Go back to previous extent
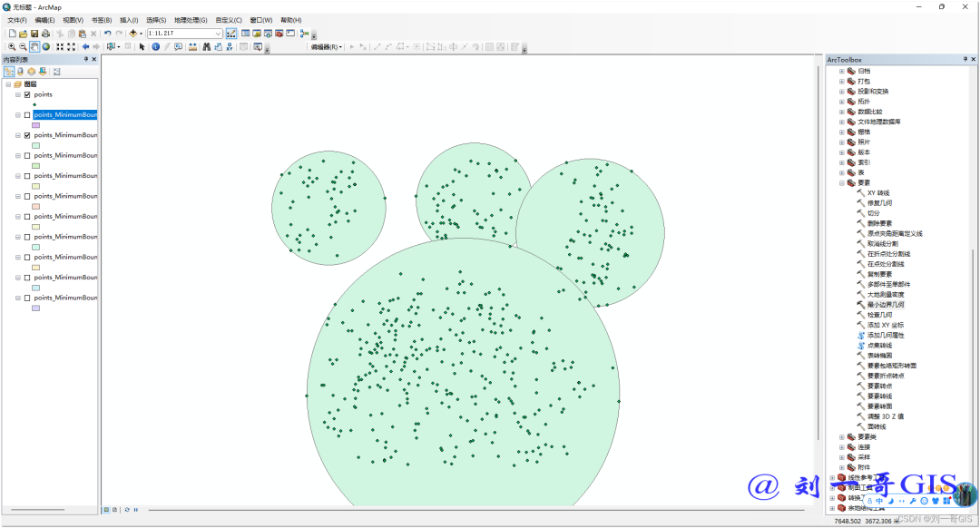980x528 pixels. pyautogui.click(x=85, y=47)
